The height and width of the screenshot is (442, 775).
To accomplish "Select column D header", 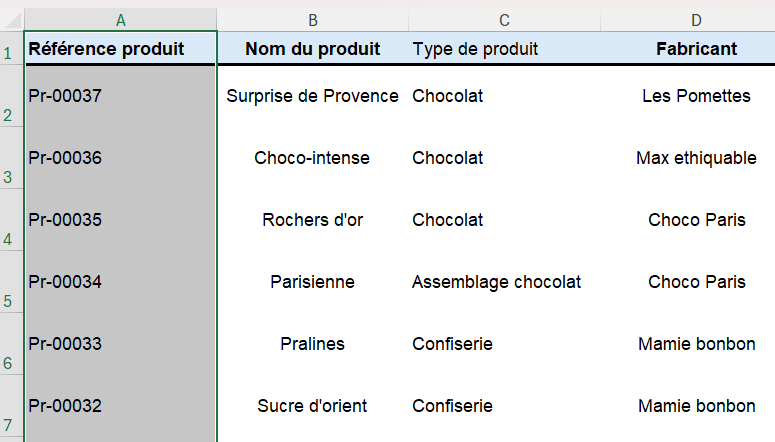I will tap(696, 20).
